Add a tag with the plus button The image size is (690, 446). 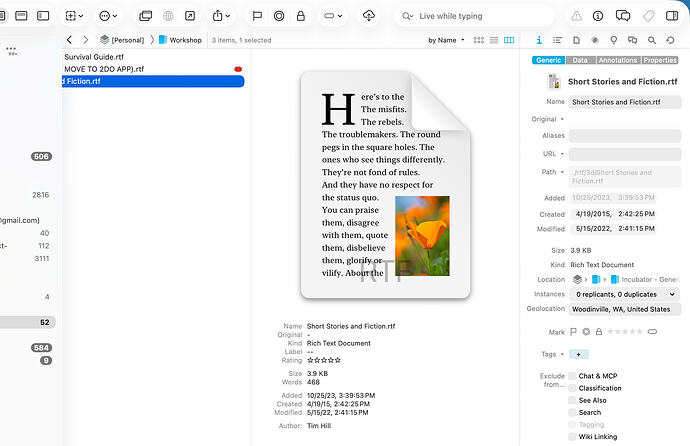point(579,354)
